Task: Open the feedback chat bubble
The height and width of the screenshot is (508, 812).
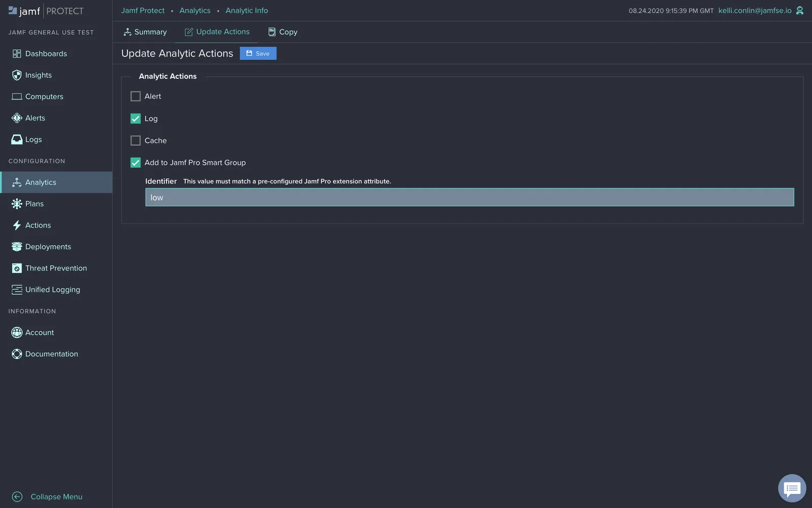Action: pyautogui.click(x=792, y=488)
